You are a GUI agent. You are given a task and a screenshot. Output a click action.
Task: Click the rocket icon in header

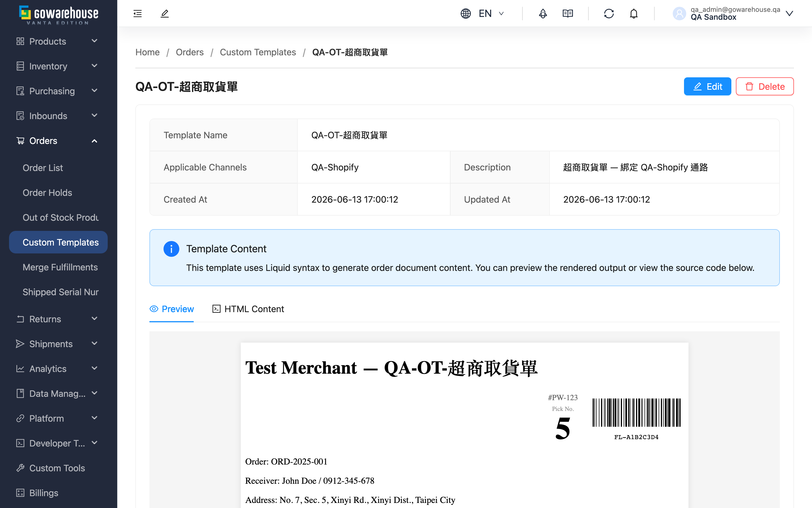pos(543,14)
